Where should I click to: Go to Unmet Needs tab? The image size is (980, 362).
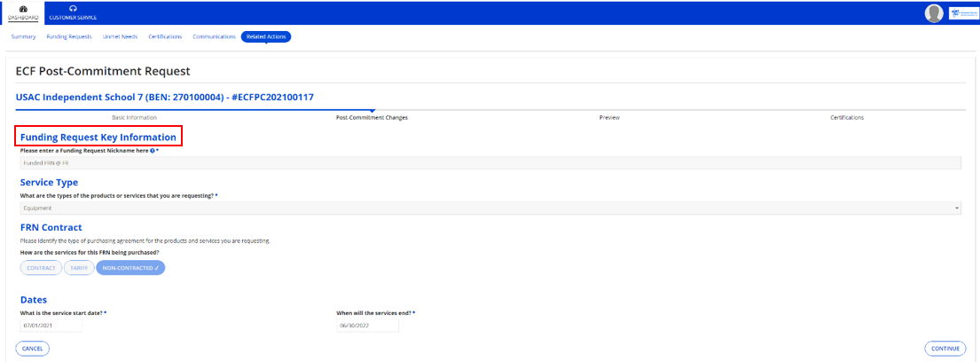point(120,37)
